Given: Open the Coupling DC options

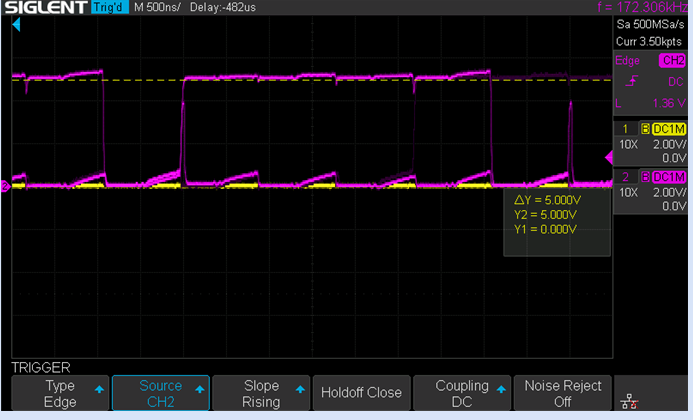Looking at the screenshot, I should (x=461, y=393).
